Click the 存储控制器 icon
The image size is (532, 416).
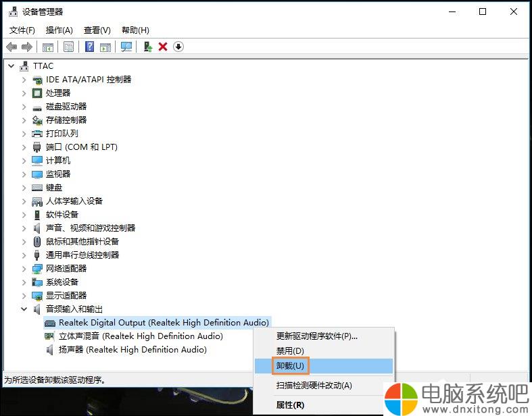click(x=37, y=120)
